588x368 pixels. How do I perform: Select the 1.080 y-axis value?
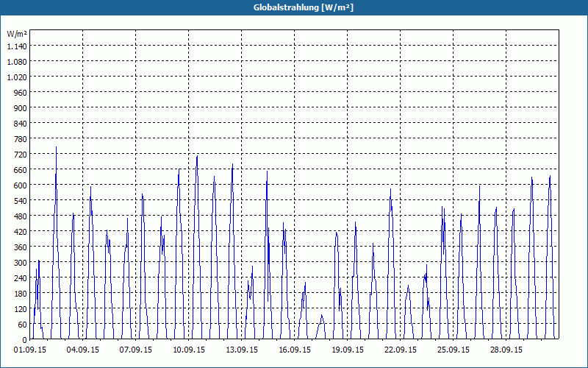coord(17,62)
